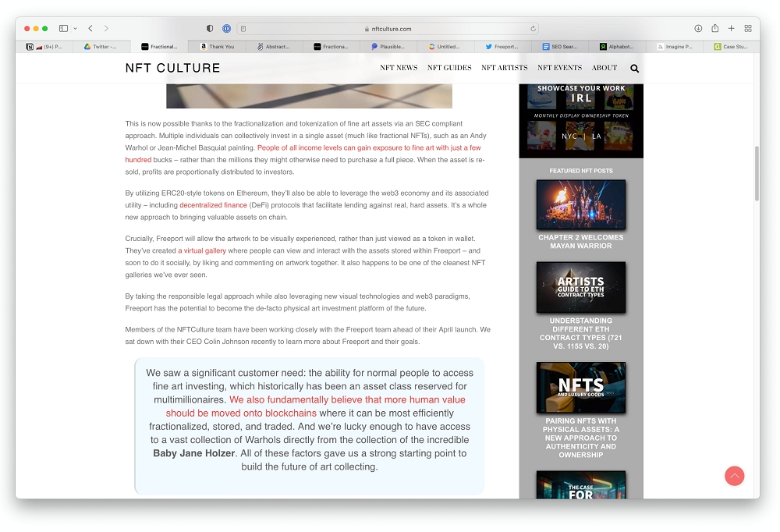Switch to the Twitter tab
The width and height of the screenshot is (780, 532).
[101, 47]
